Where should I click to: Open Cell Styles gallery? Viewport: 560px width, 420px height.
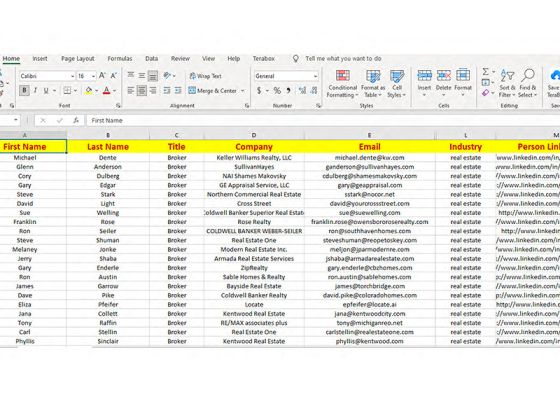point(397,84)
